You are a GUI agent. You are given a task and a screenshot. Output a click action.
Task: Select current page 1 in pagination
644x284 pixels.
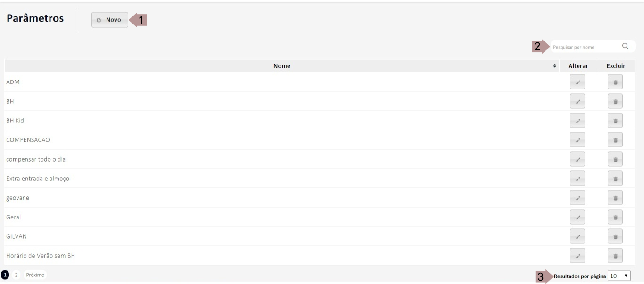(x=5, y=275)
